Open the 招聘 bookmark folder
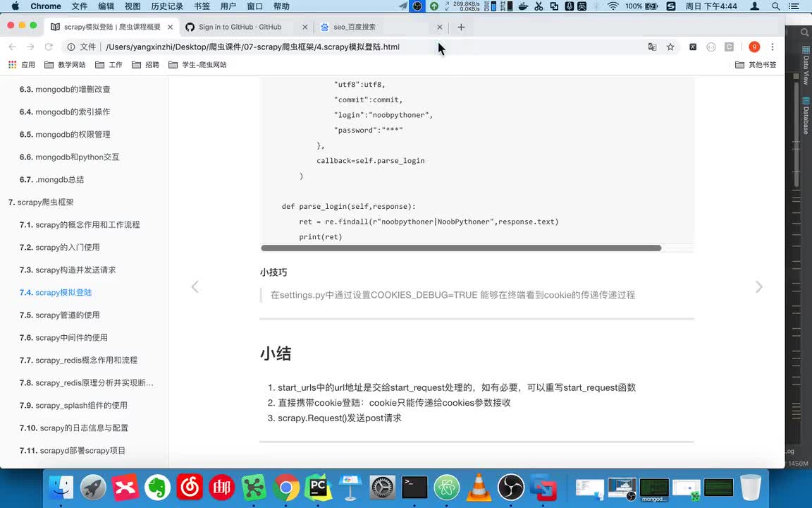Viewport: 812px width, 508px height. click(x=145, y=65)
